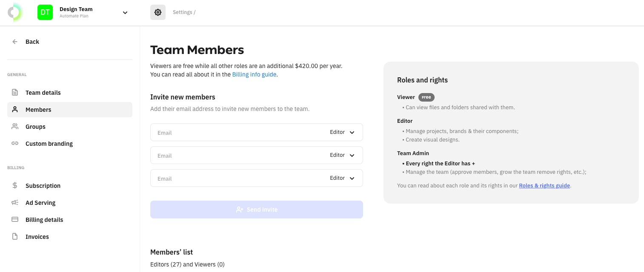Open role dropdown in first email row
Viewport: 644px width, 272px height.
click(x=342, y=132)
